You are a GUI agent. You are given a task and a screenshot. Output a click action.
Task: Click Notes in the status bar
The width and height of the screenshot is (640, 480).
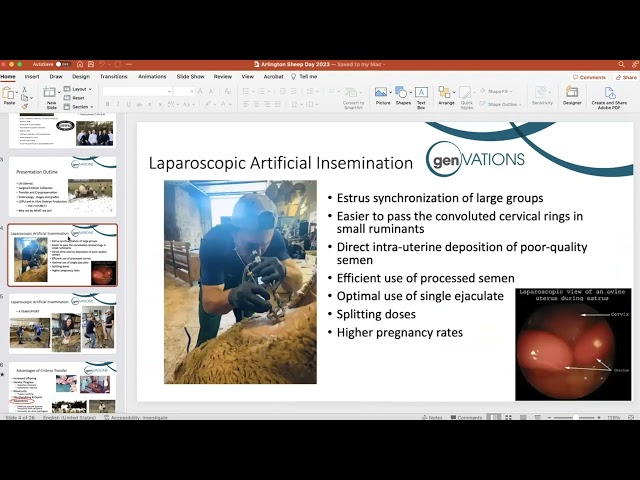(x=432, y=418)
